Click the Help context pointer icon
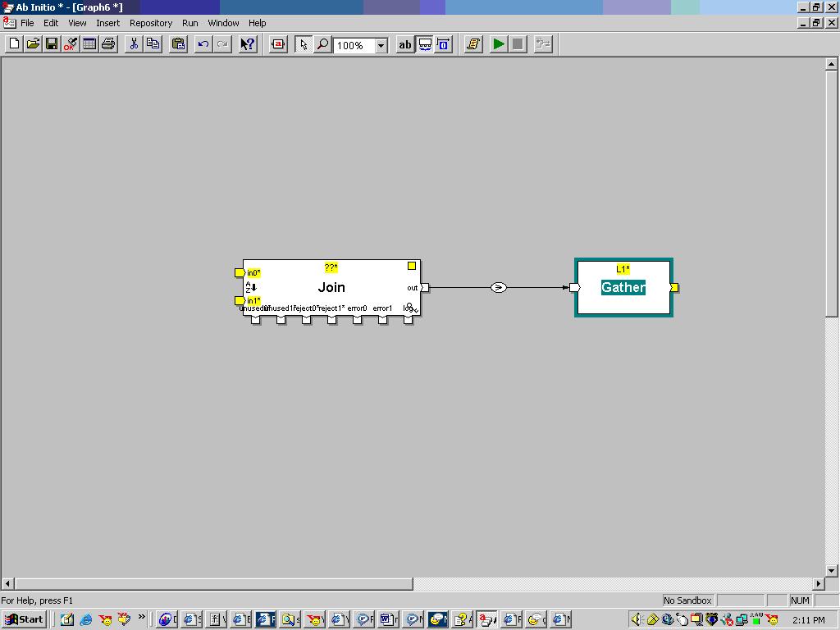The height and width of the screenshot is (630, 840). [x=247, y=44]
